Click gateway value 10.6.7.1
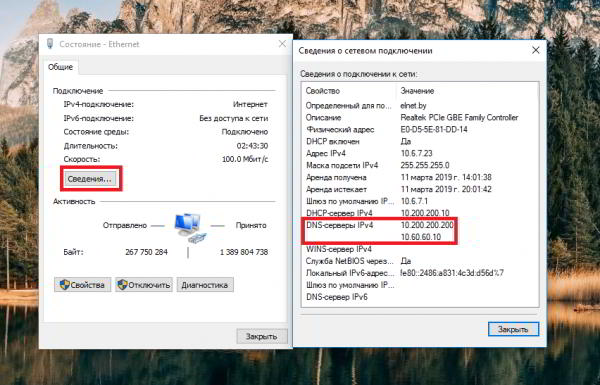Screen dimensions: 600x385 point(414,201)
